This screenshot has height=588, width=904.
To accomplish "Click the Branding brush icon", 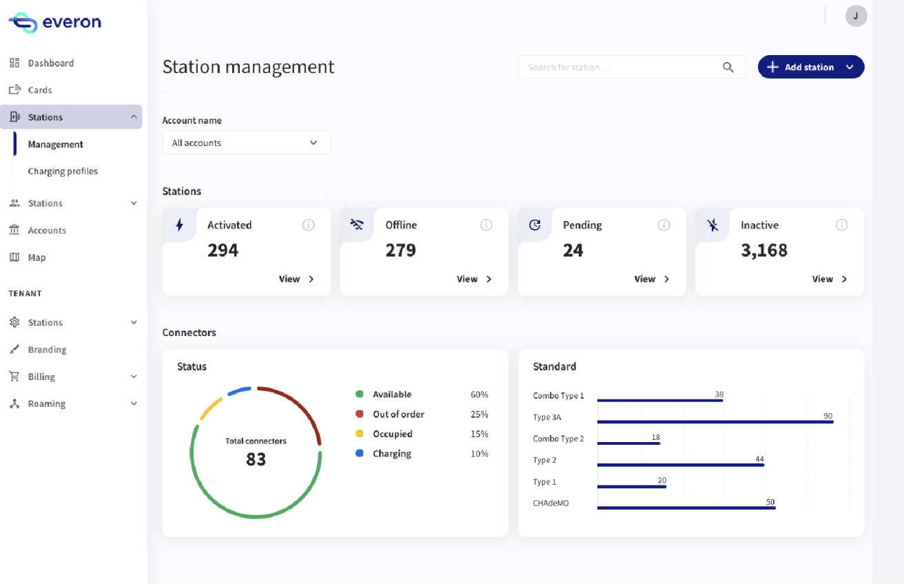I will [14, 349].
